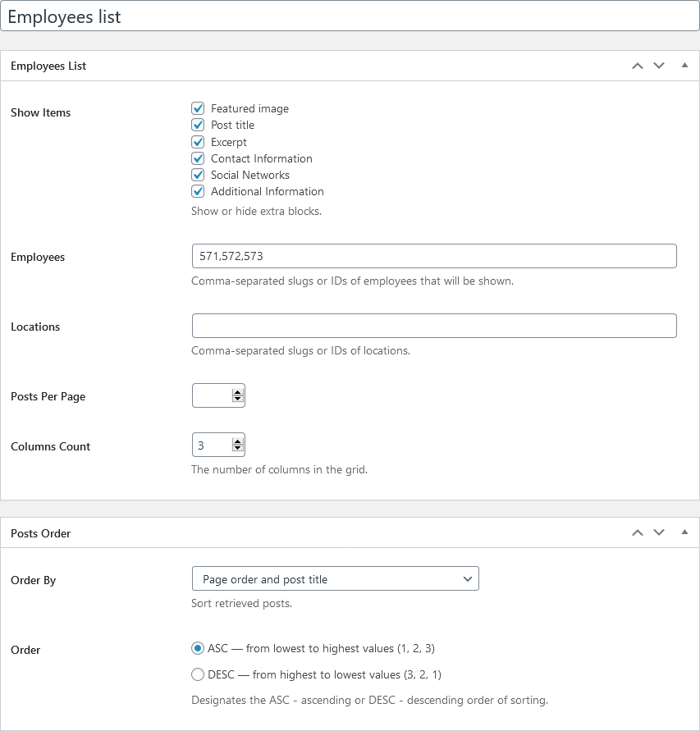
Task: Collapse the Posts Order panel
Action: pos(684,532)
